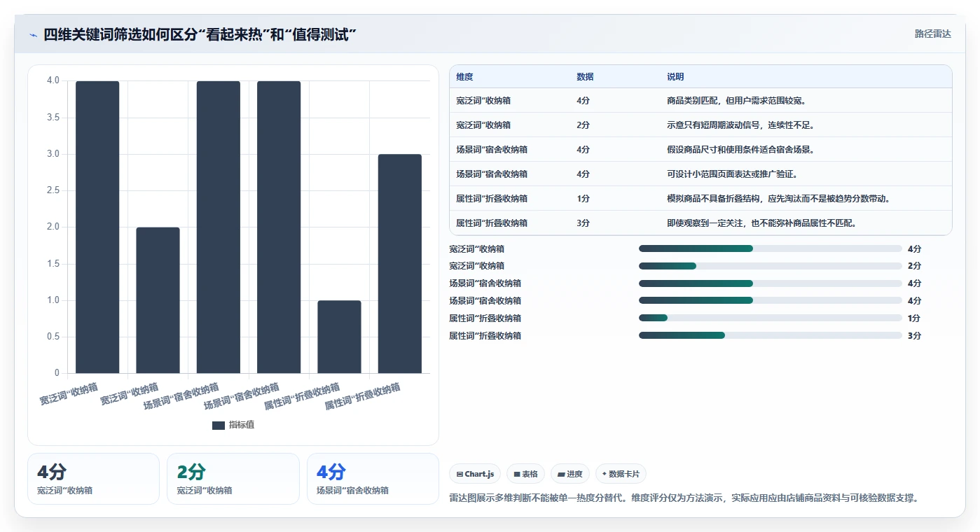980x532 pixels.
Task: Select the cell 商品类别匹配，但用户需求范围较宽。
Action: [x=737, y=101]
